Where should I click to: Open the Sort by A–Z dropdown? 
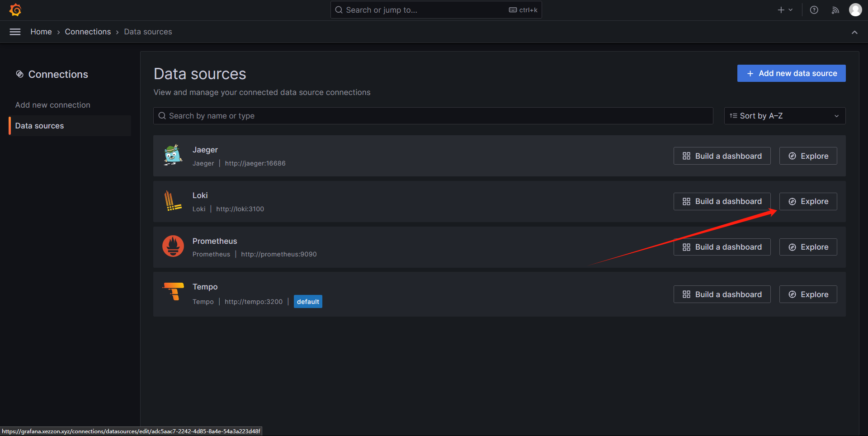pos(784,116)
